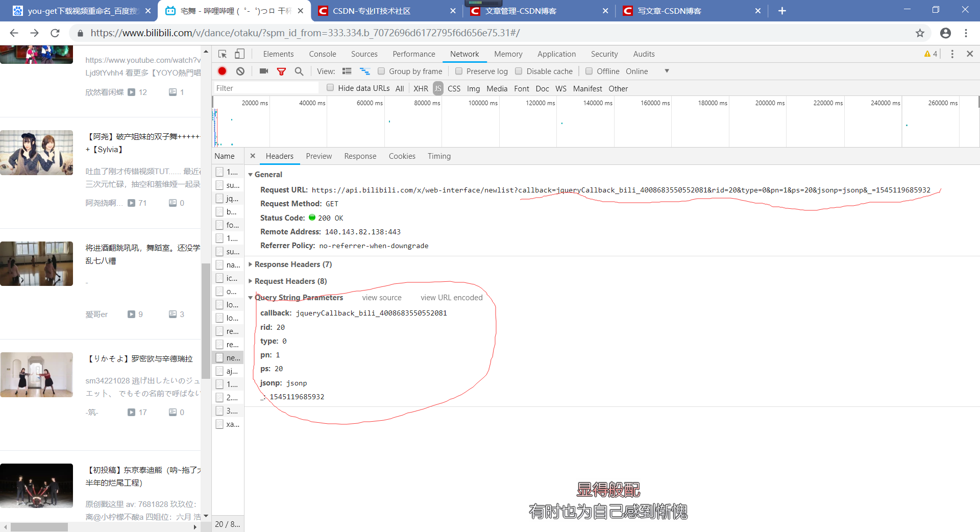
Task: Stop recording network log with red button
Action: (222, 71)
